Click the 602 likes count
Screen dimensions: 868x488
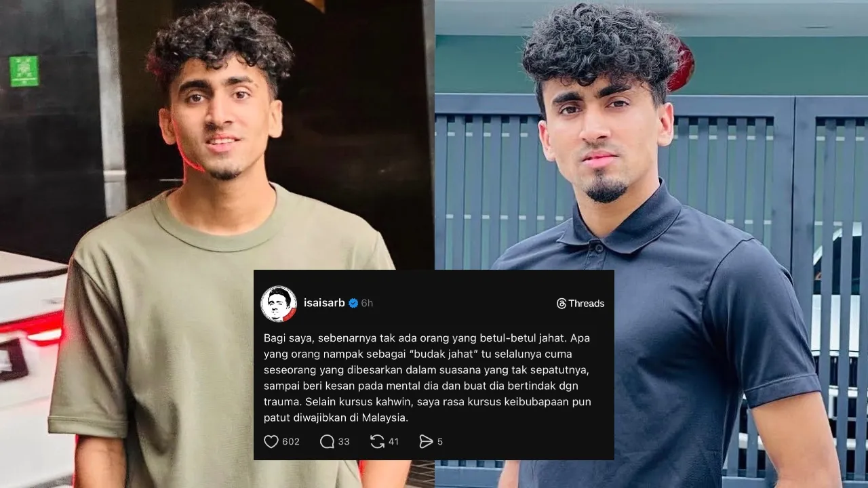pos(291,442)
